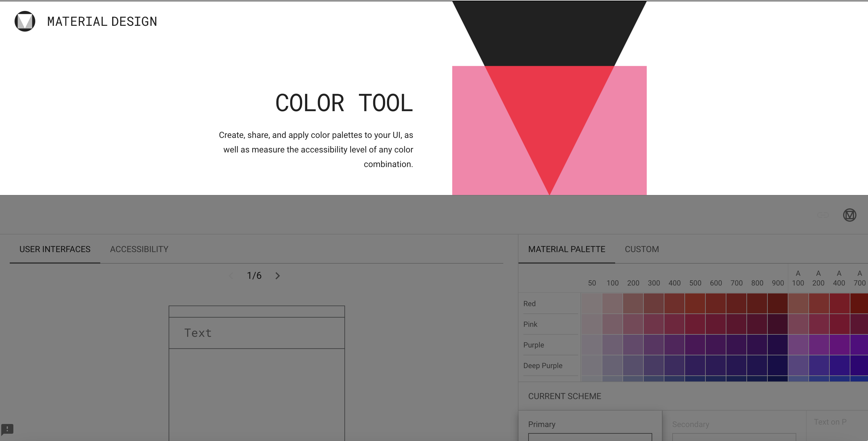Switch to the Accessibility tab
This screenshot has height=441, width=868.
tap(139, 249)
